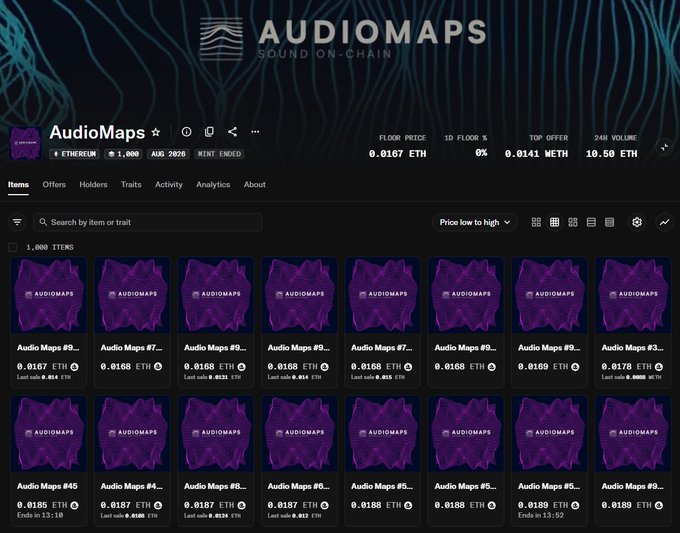Click the magnifier search icon
The image size is (680, 533).
coord(43,222)
